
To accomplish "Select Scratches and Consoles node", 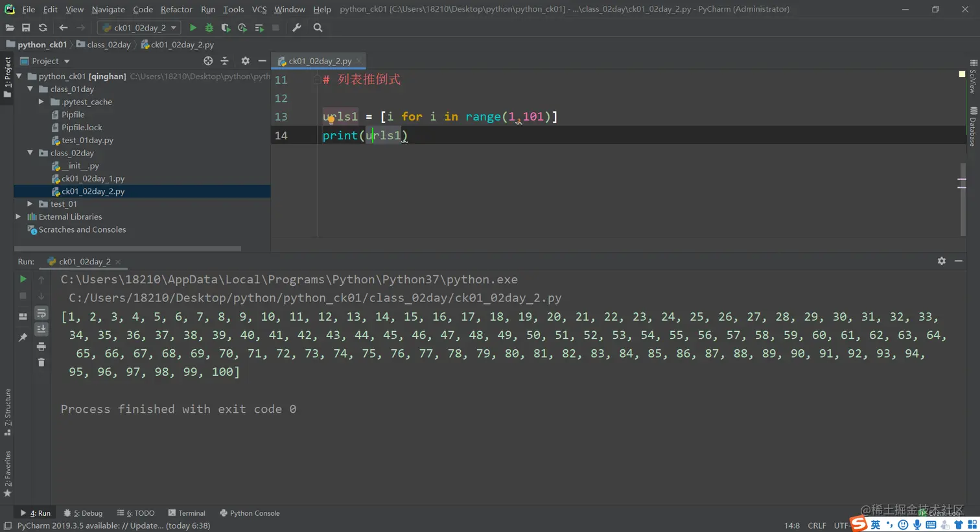I will tap(76, 230).
